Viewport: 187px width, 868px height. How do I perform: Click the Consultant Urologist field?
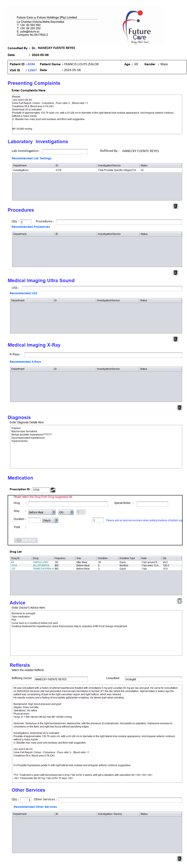[x=153, y=679]
